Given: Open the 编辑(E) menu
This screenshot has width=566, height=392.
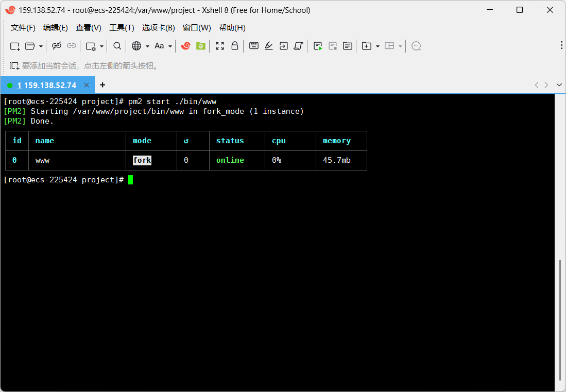Looking at the screenshot, I should click(55, 28).
